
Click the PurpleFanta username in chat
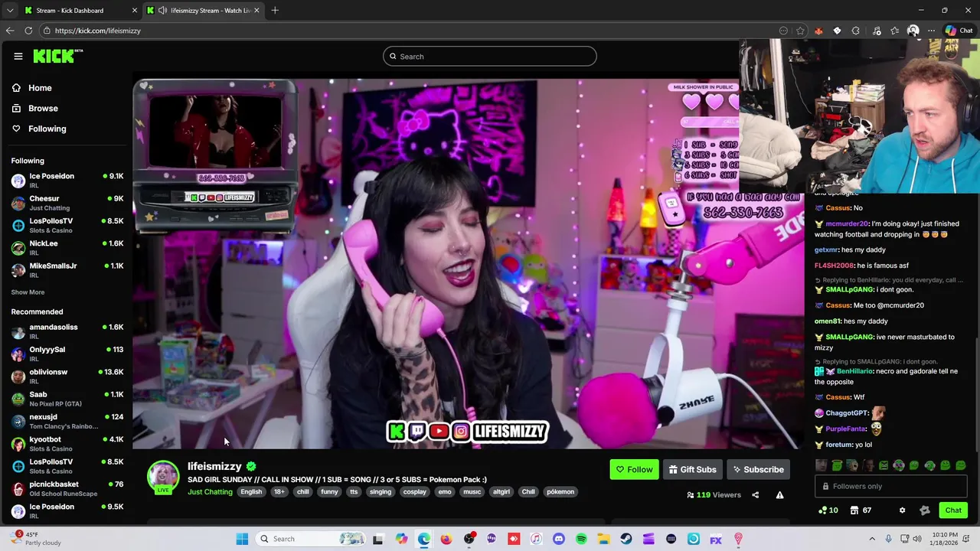[845, 429]
